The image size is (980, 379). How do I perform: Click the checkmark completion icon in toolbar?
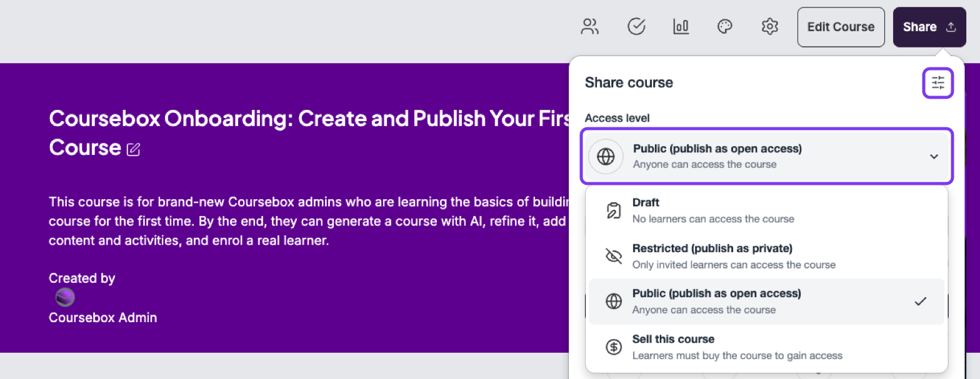pos(636,27)
